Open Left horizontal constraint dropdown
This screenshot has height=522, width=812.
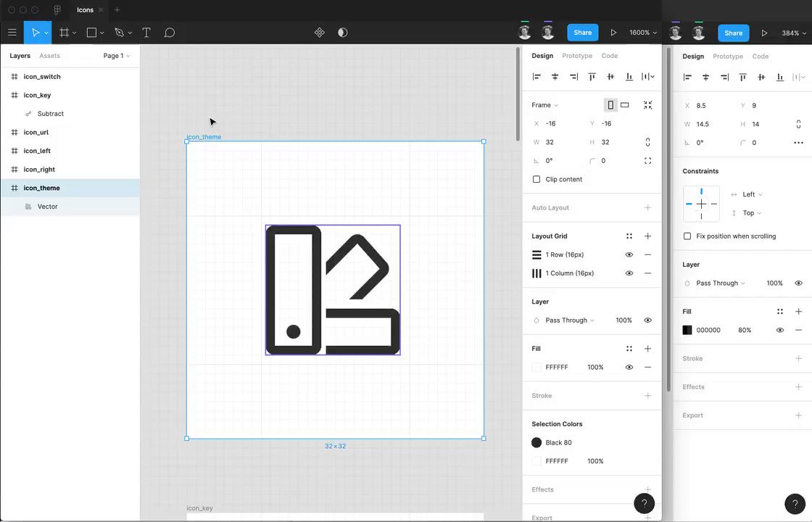click(x=753, y=195)
